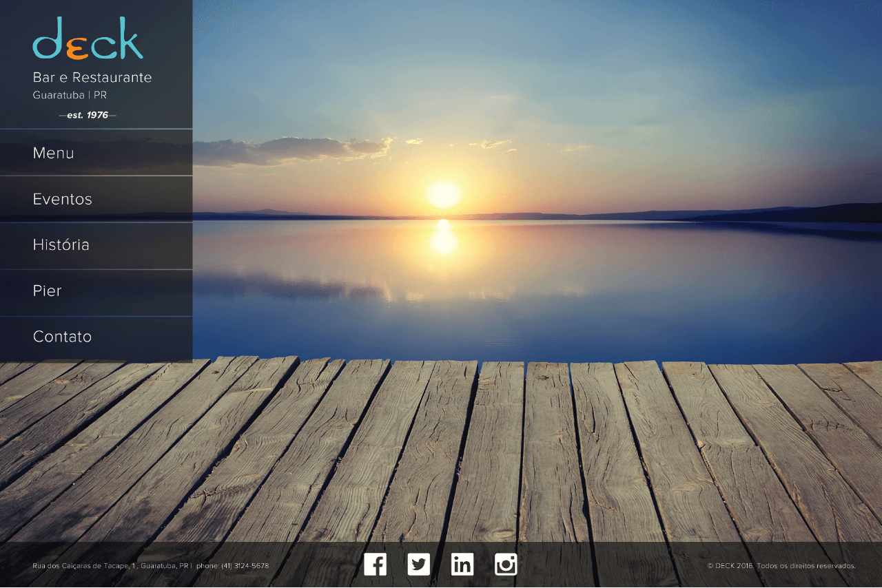Click the est. 1976 label
This screenshot has width=882, height=588.
[88, 115]
